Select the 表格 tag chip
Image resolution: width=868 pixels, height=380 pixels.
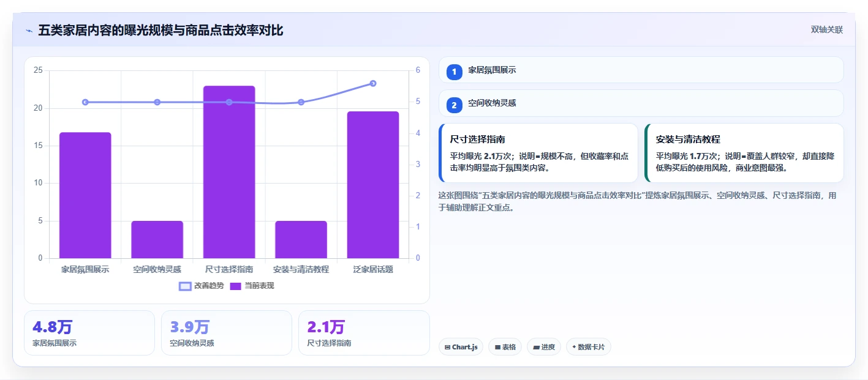pyautogui.click(x=505, y=347)
